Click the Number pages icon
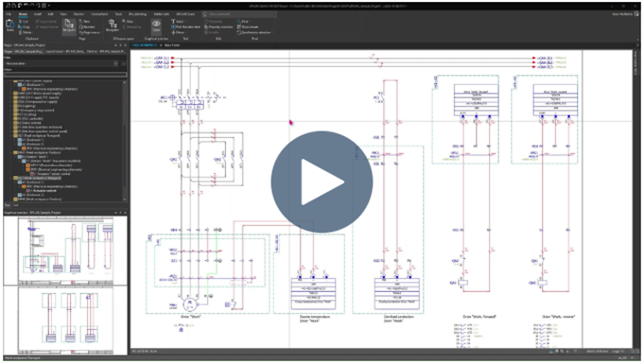Viewport: 644px width, 364px height. [x=87, y=26]
